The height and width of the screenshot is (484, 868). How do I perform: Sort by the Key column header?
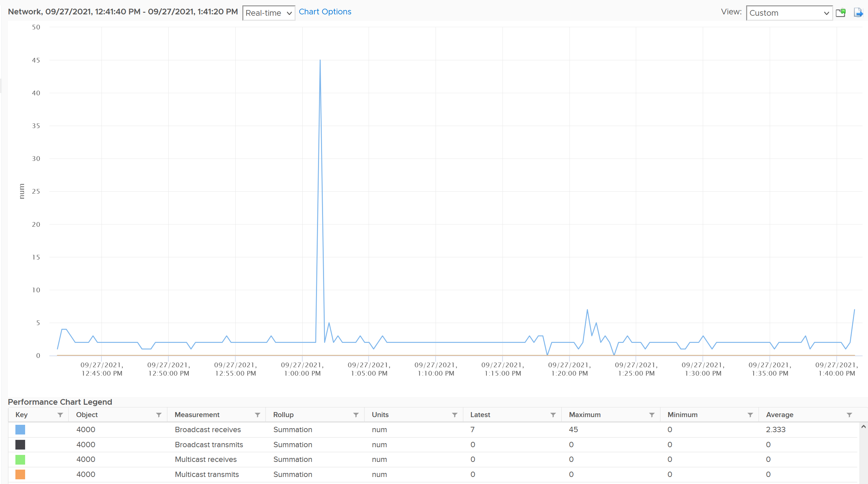(x=21, y=415)
